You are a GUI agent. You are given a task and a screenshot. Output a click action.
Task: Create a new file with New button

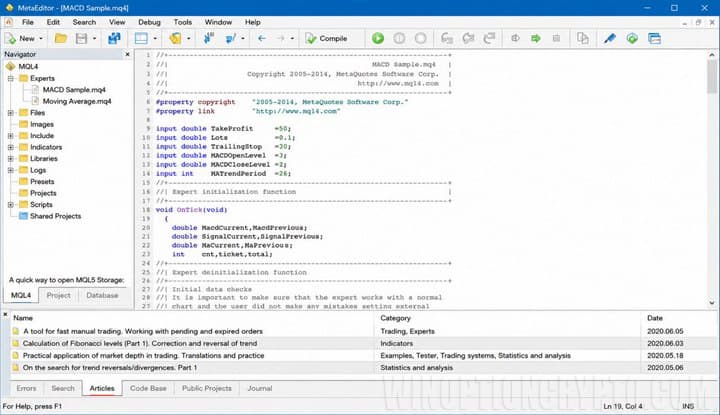pos(20,39)
